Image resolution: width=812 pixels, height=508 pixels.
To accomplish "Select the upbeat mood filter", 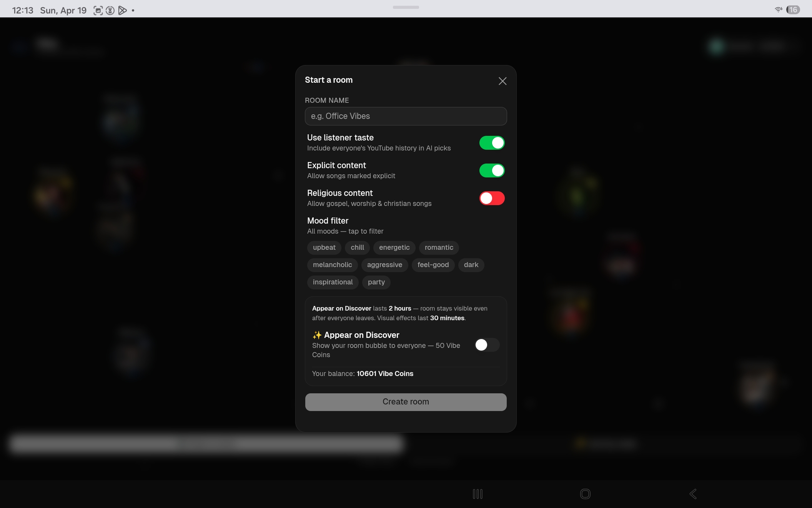I will [x=324, y=248].
